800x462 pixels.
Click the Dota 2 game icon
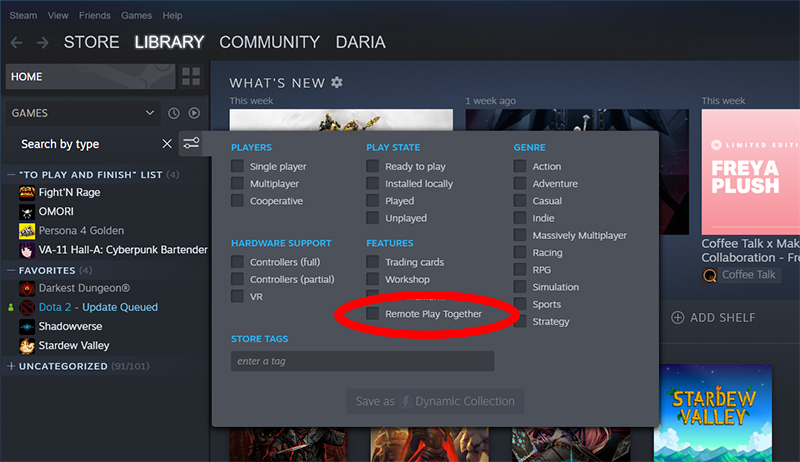27,307
